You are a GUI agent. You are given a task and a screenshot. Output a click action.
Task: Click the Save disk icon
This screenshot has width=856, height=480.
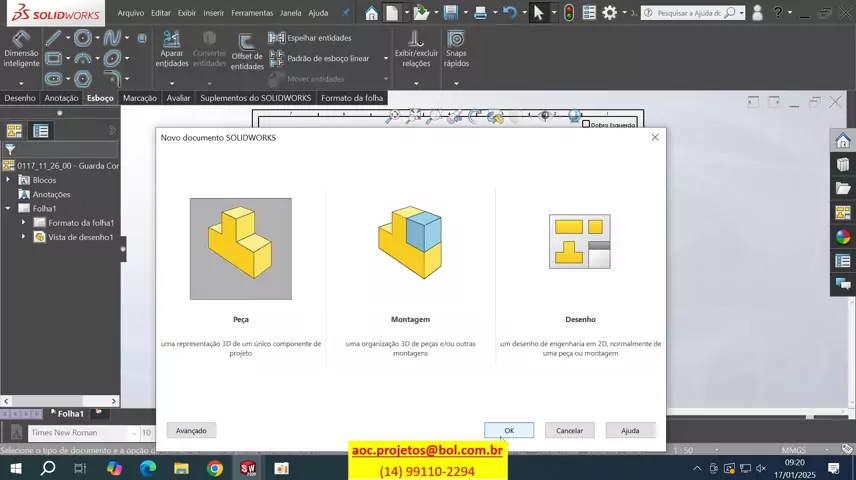450,13
